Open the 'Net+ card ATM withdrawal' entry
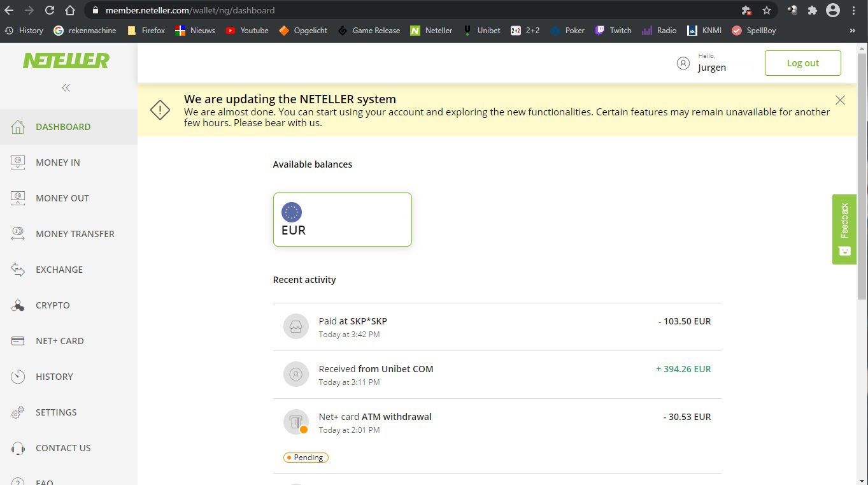This screenshot has height=485, width=868. pos(497,436)
